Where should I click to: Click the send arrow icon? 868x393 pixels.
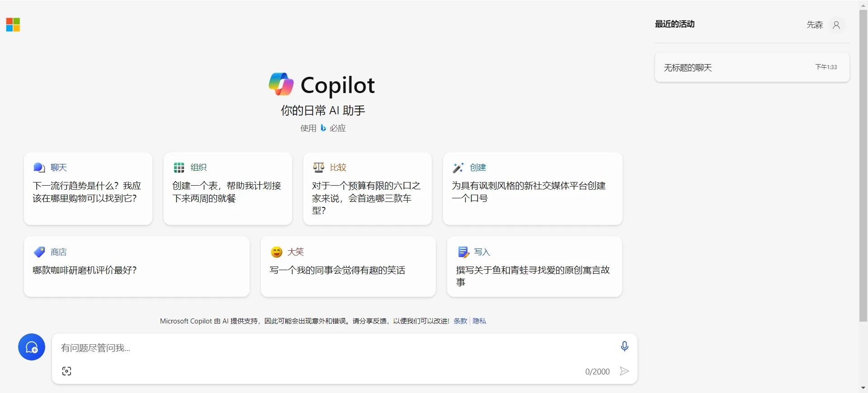click(624, 371)
